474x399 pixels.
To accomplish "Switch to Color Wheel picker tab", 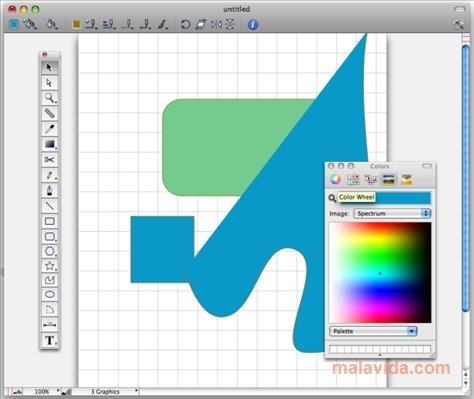I will [x=335, y=179].
